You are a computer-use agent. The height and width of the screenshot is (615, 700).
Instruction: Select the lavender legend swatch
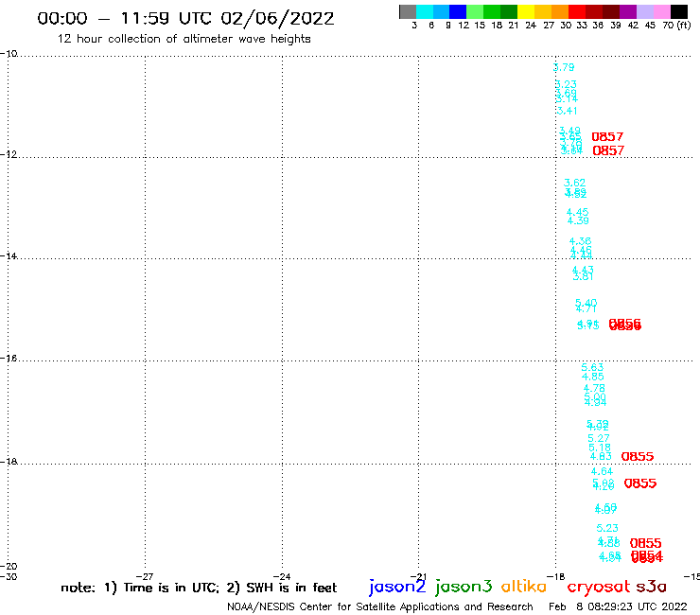click(x=644, y=11)
